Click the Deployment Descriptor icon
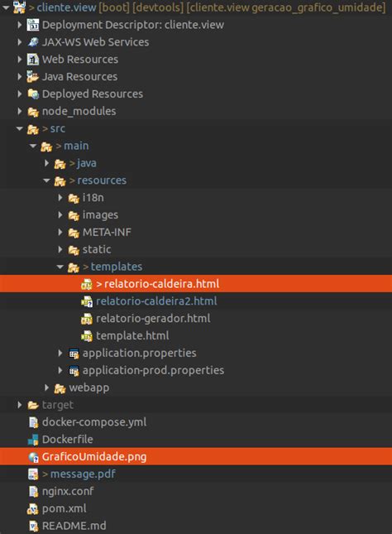 click(33, 25)
